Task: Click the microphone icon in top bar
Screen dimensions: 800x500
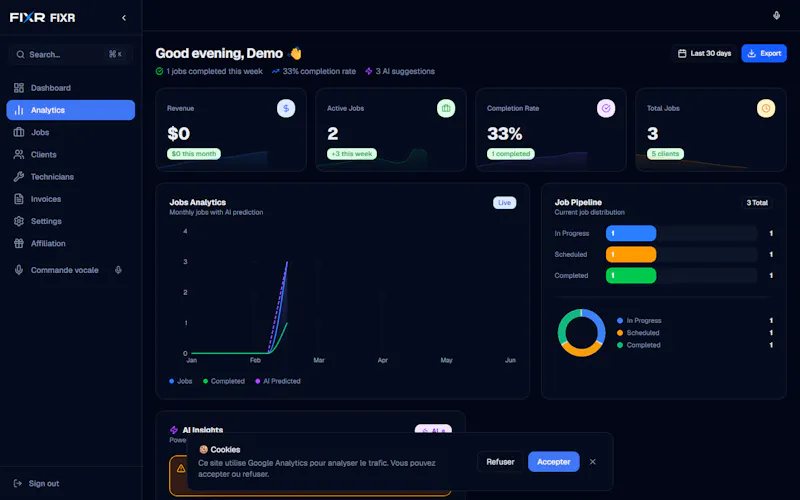Action: (776, 15)
